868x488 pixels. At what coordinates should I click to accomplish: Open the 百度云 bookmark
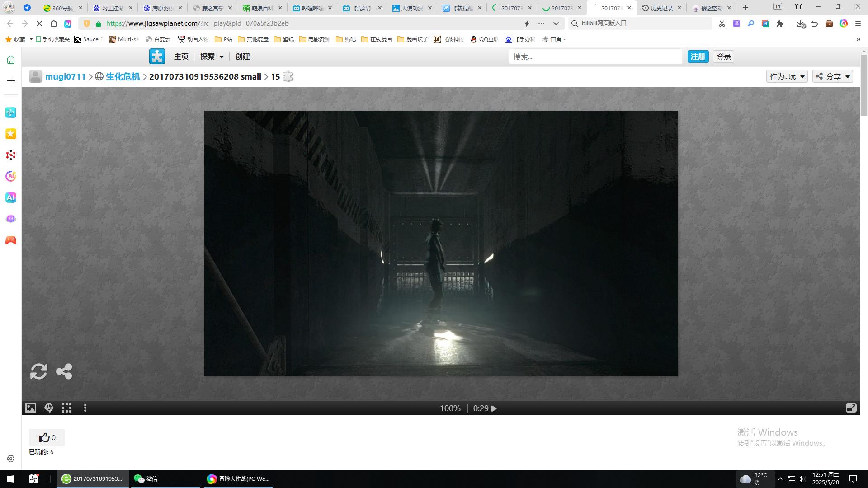tap(158, 39)
